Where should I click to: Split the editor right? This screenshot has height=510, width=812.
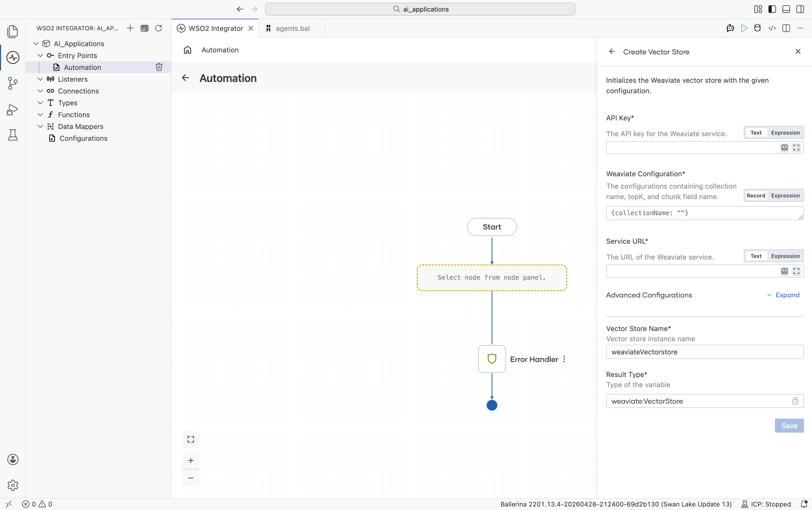coord(786,28)
